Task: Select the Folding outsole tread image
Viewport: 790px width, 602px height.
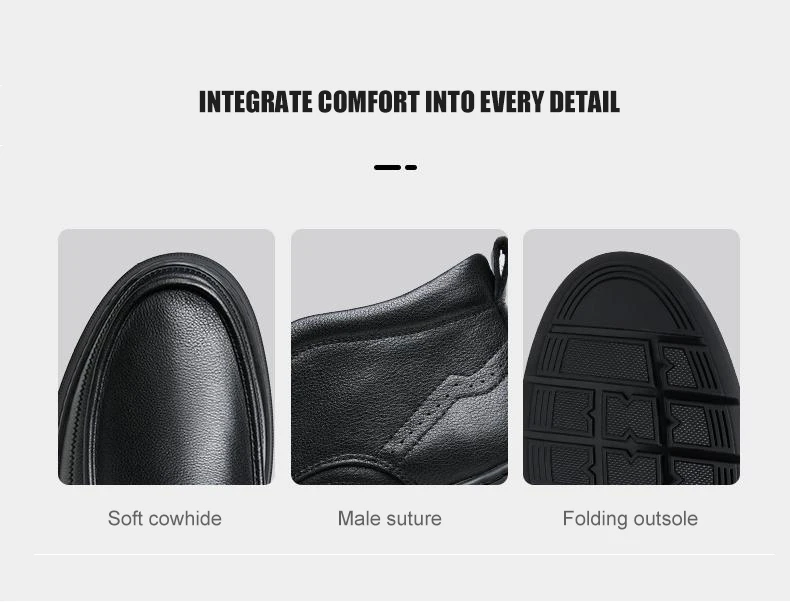Action: click(631, 357)
